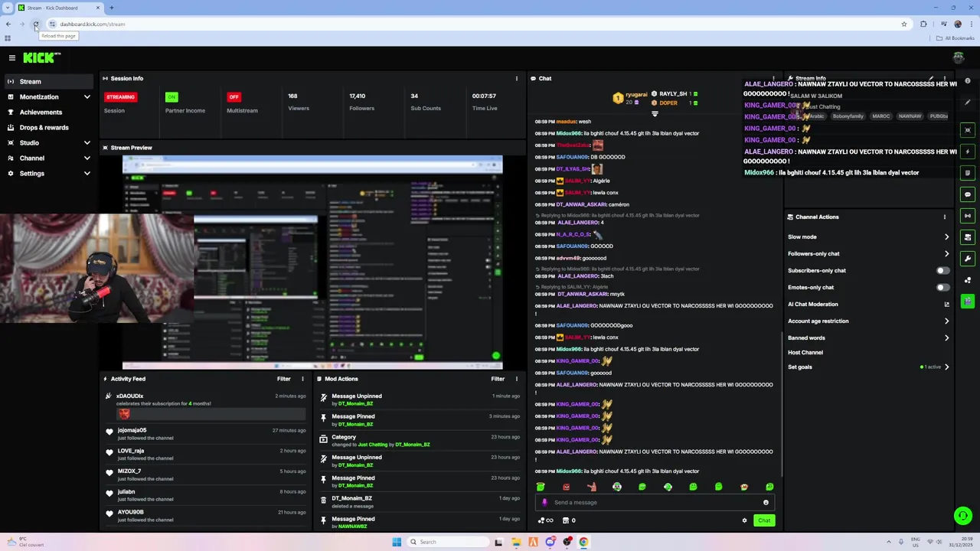Open Slow mode options arrow
The width and height of the screenshot is (980, 551).
point(946,237)
